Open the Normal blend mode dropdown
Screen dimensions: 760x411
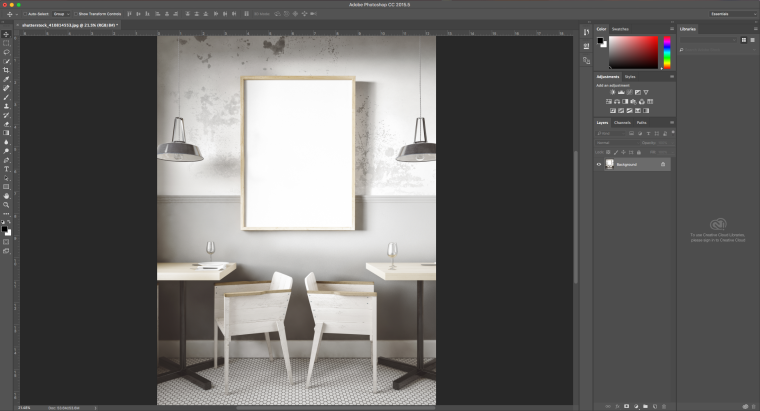pos(617,143)
